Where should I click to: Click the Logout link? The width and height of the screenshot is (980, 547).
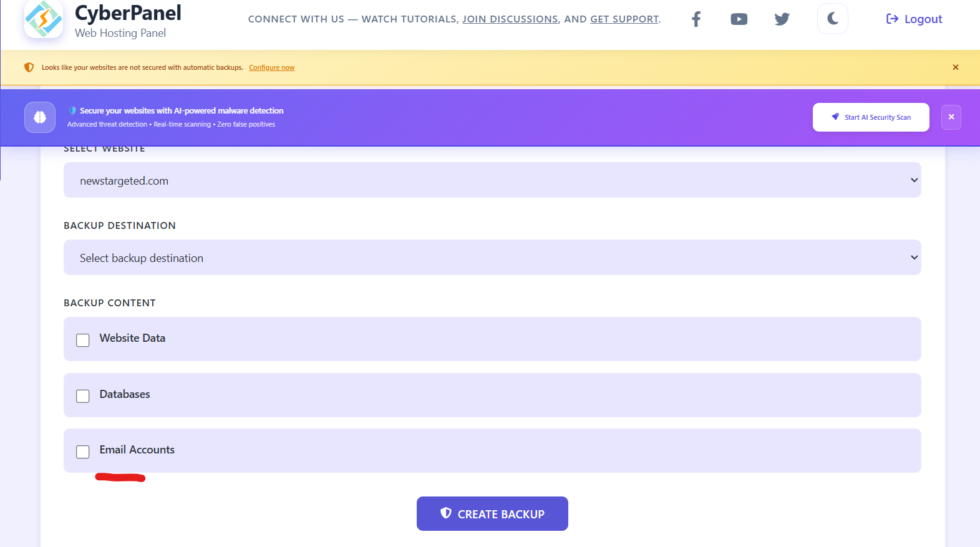click(914, 19)
